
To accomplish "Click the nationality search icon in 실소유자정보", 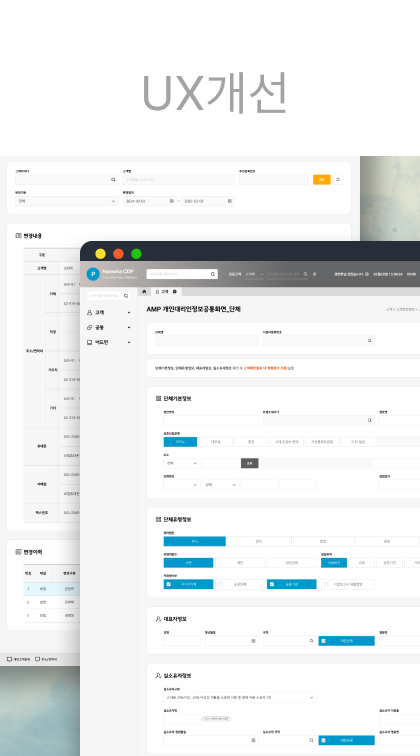I will pyautogui.click(x=312, y=740).
